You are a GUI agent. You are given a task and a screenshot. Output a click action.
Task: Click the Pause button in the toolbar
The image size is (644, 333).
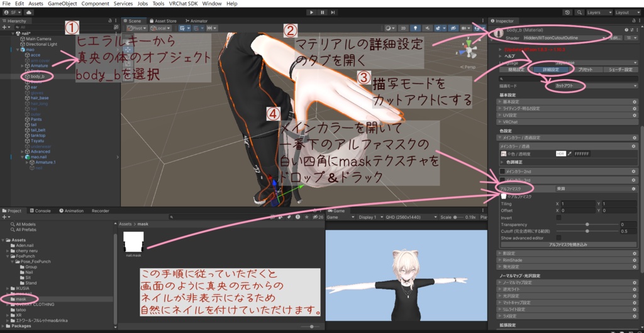323,13
